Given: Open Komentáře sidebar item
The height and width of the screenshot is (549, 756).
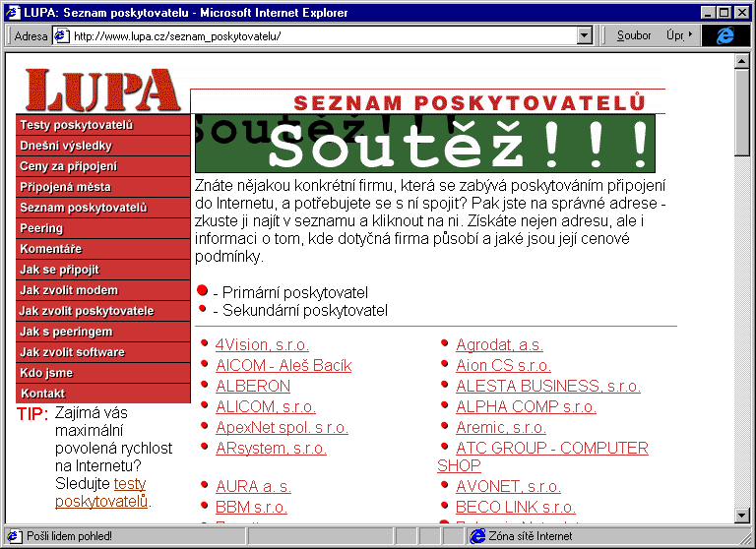Looking at the screenshot, I should [103, 249].
